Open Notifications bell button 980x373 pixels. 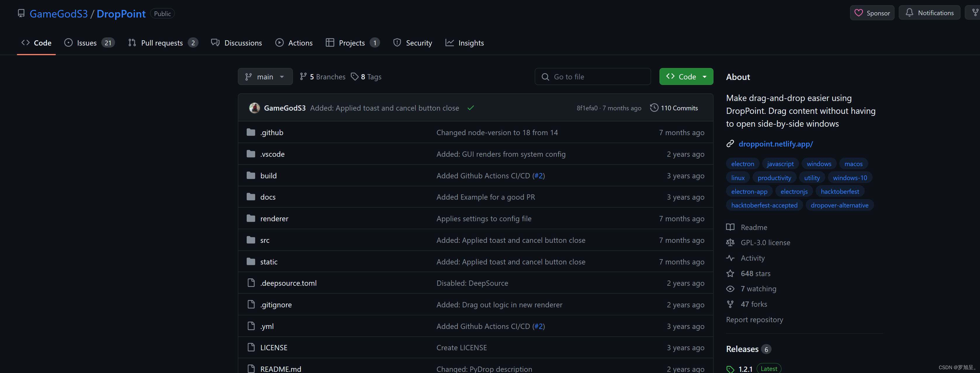click(x=929, y=13)
